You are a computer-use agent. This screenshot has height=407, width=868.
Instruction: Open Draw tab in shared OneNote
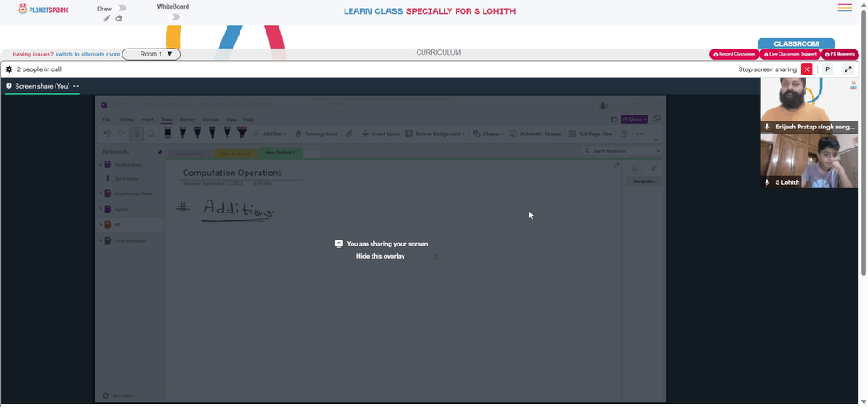click(x=166, y=120)
